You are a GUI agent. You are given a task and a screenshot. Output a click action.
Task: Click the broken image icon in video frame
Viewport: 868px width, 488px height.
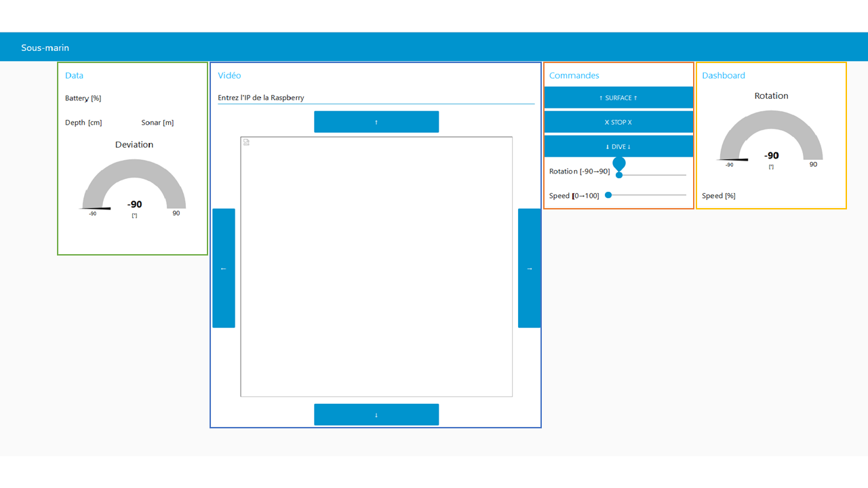pyautogui.click(x=246, y=142)
